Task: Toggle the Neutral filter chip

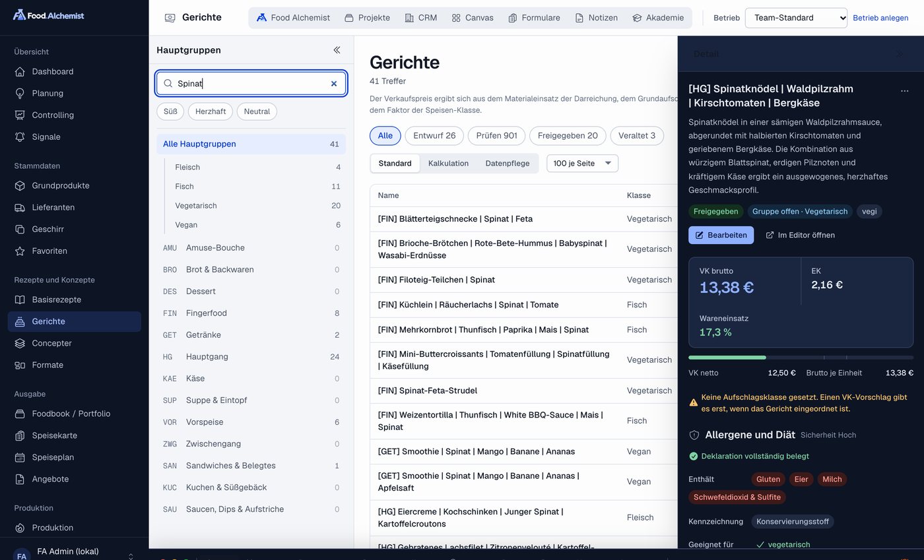Action: coord(257,111)
